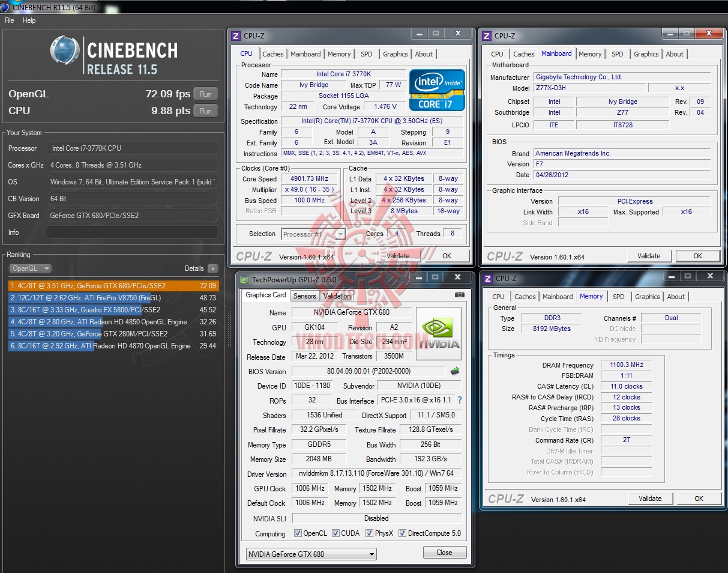Click the CAS# Latency value 11.0 clocks
This screenshot has height=573, width=728.
pos(626,386)
